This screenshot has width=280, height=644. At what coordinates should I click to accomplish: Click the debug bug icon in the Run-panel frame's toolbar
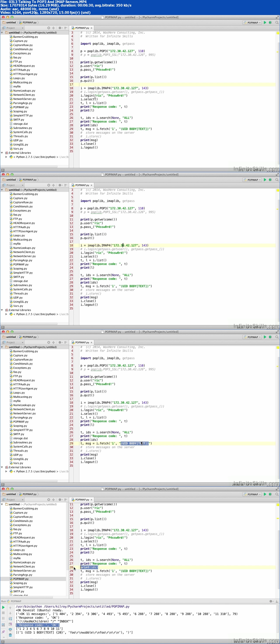(270, 494)
